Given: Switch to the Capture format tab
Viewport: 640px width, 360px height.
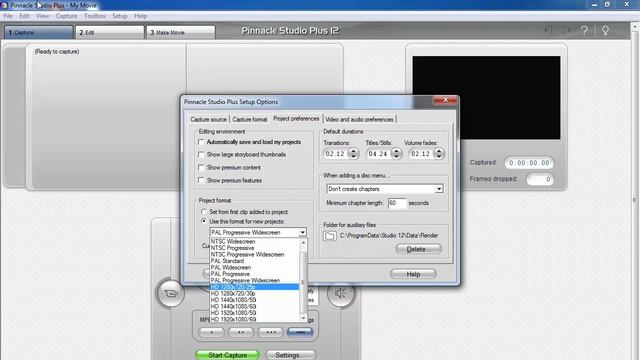Looking at the screenshot, I should 249,120.
